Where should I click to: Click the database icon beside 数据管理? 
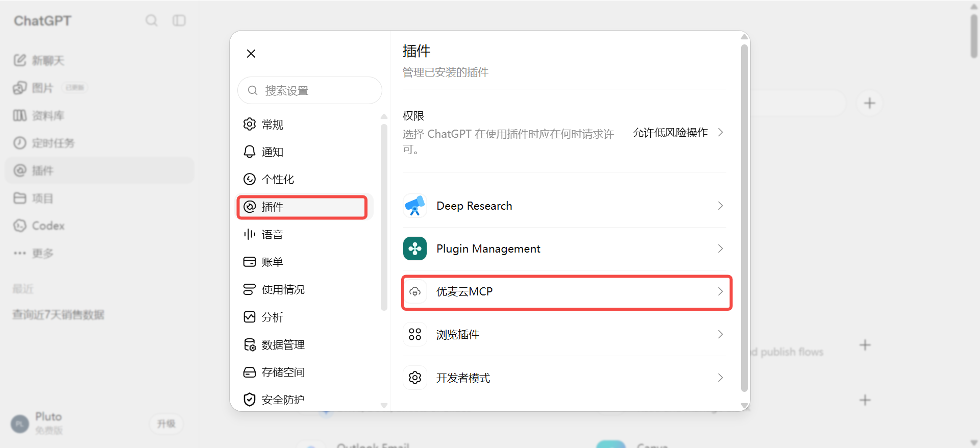[x=250, y=344]
